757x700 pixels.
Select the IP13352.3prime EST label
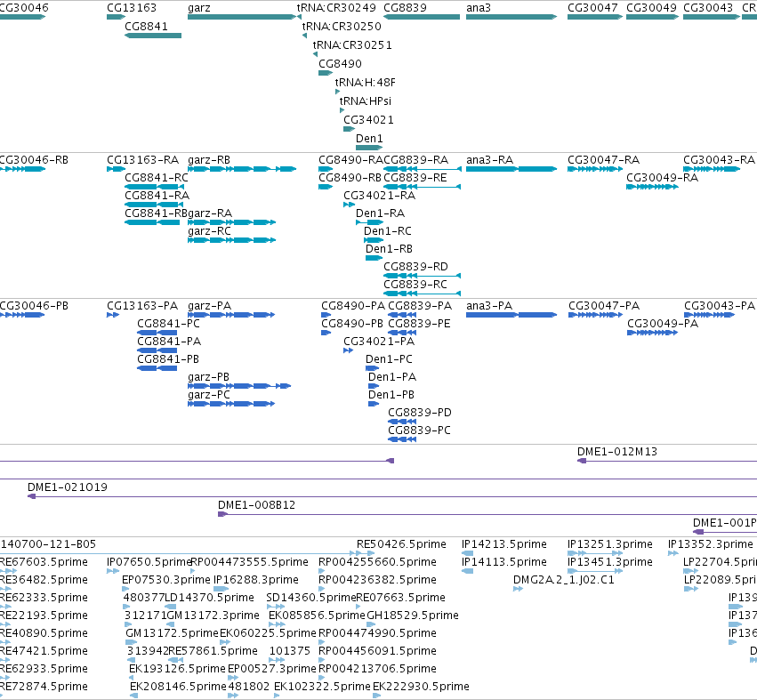pyautogui.click(x=711, y=544)
